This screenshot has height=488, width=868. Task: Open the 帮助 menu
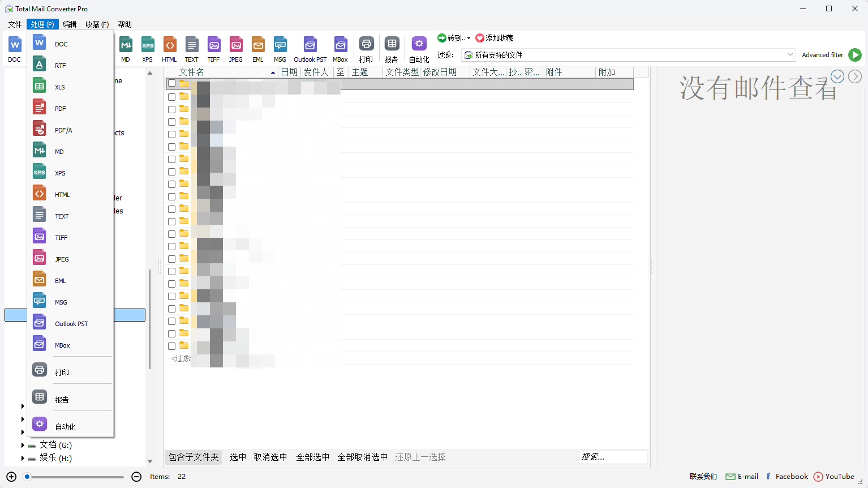pyautogui.click(x=125, y=24)
